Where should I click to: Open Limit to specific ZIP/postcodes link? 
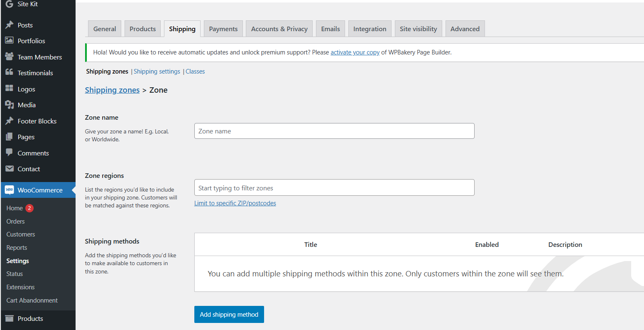[235, 203]
